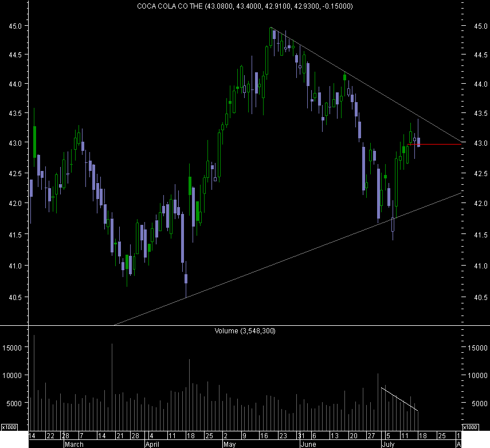The image size is (490, 448).
Task: Click the 22 date tick before March
Action: click(50, 436)
